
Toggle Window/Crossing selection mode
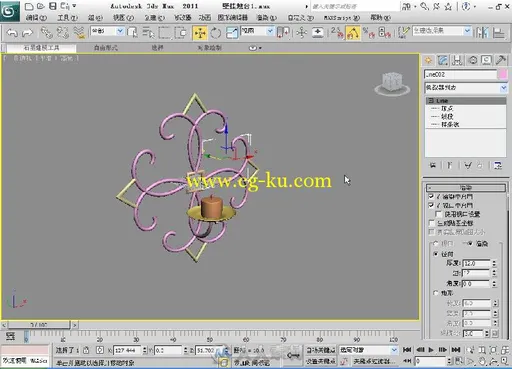coord(181,33)
